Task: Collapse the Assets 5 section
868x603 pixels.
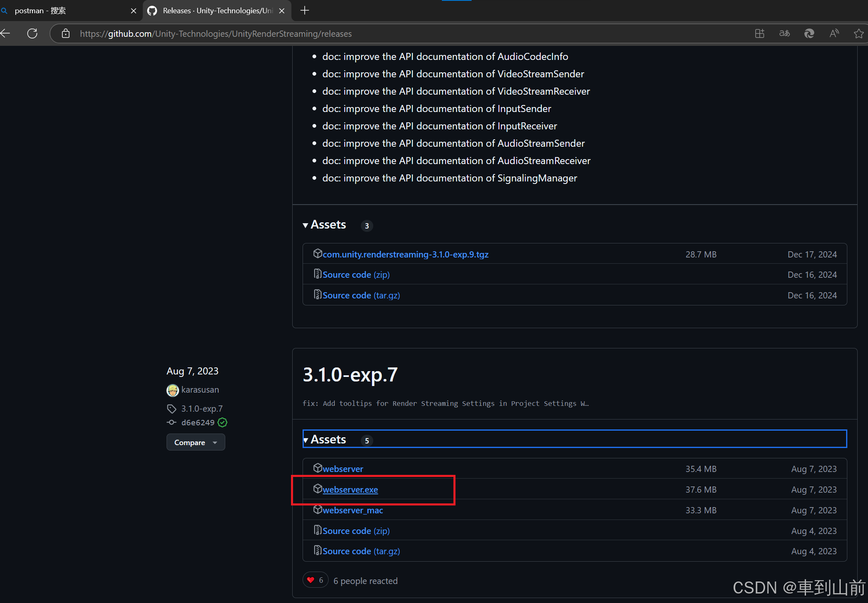Action: click(x=328, y=439)
